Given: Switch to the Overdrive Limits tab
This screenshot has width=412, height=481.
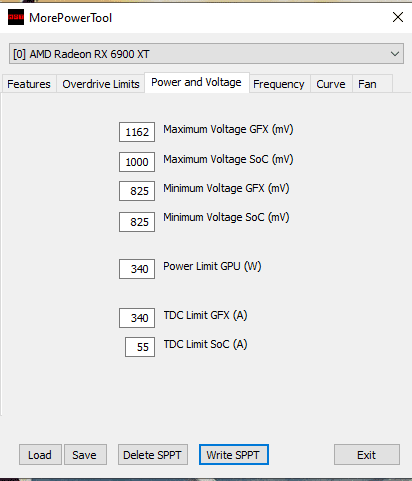Looking at the screenshot, I should pyautogui.click(x=101, y=84).
